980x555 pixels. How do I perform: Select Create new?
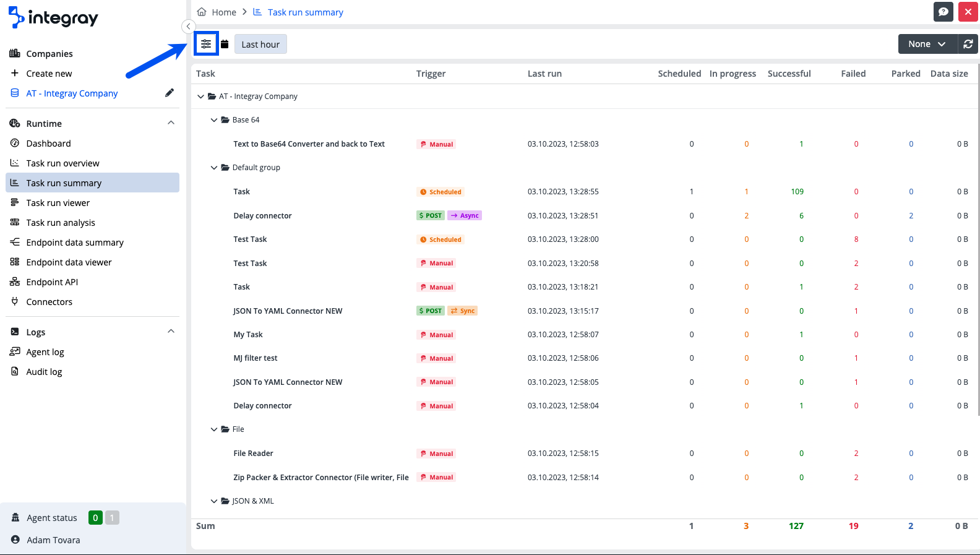[49, 74]
